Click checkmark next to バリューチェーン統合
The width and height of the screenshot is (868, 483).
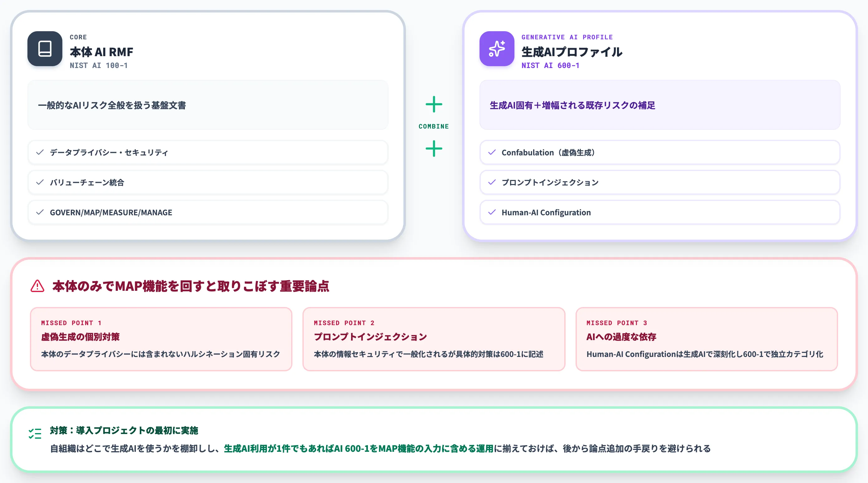point(40,182)
